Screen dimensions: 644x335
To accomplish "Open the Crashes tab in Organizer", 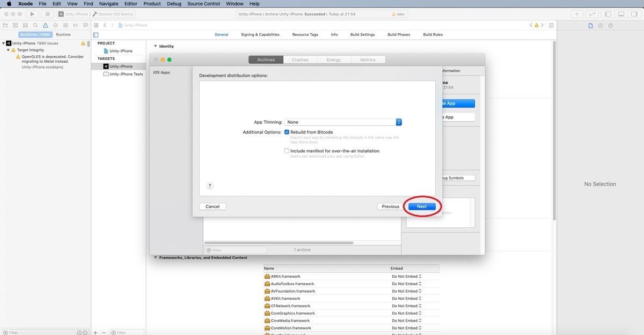I will [300, 60].
